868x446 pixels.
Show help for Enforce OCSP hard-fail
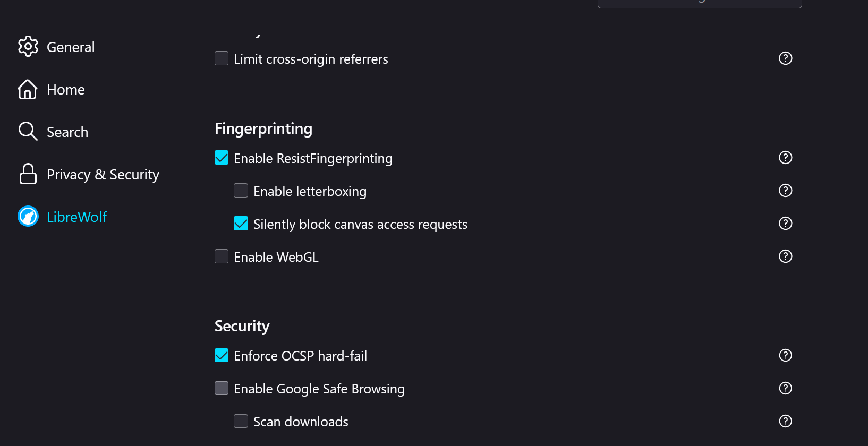coord(785,355)
